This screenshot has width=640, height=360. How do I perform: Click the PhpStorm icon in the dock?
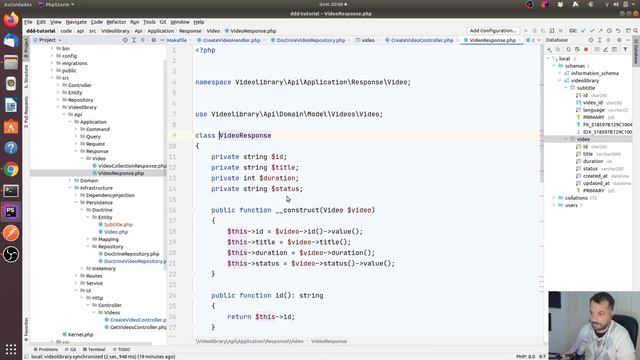11,212
